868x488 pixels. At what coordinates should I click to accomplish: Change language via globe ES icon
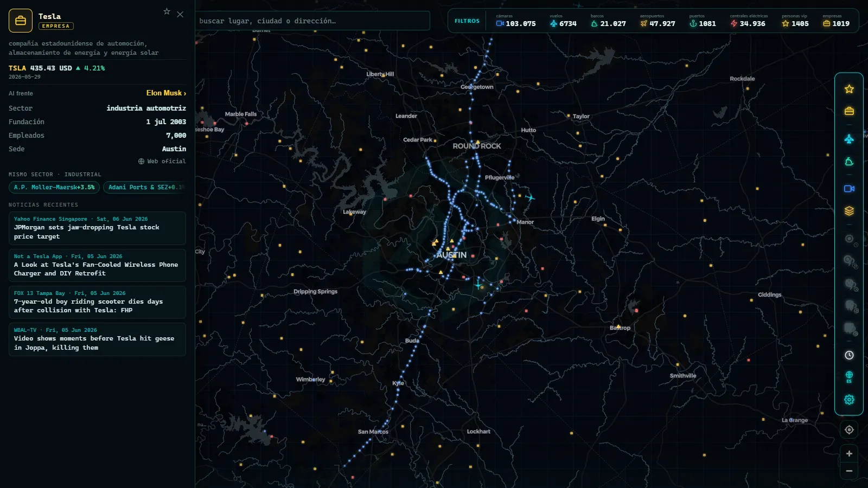(x=849, y=377)
